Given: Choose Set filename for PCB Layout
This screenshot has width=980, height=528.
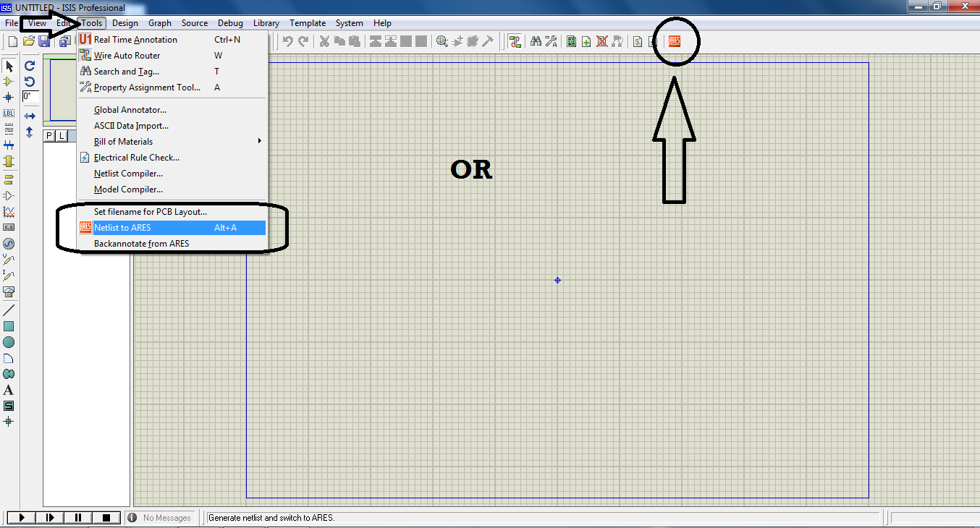Looking at the screenshot, I should click(172, 212).
